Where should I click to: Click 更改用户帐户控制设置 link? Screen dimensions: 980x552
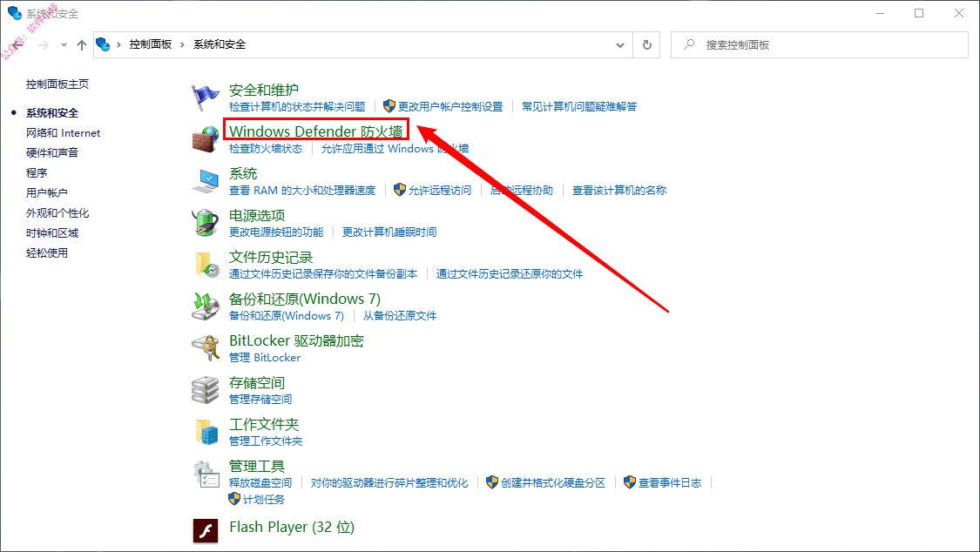point(450,107)
